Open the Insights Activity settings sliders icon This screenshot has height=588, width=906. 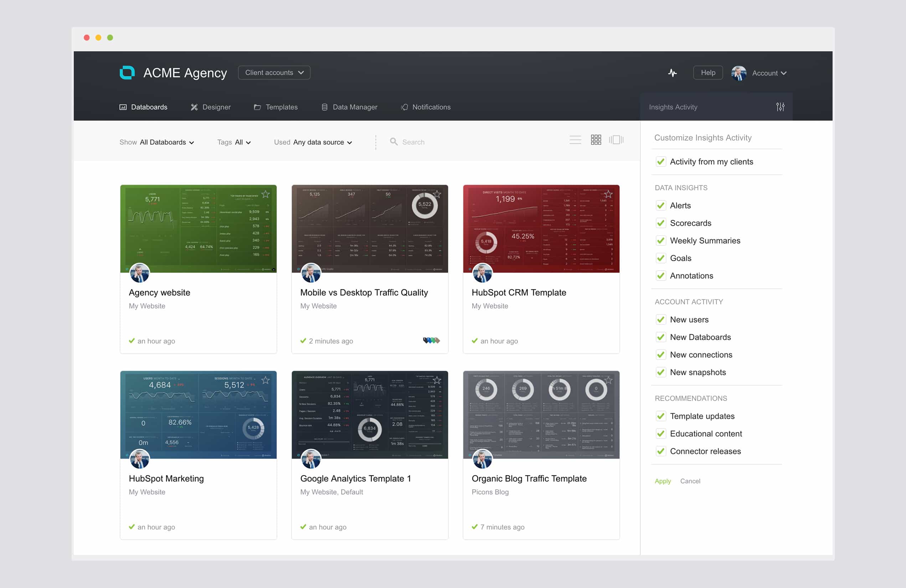pyautogui.click(x=780, y=107)
